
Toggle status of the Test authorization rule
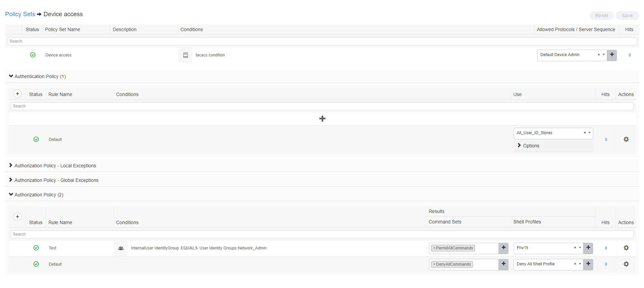[36, 248]
